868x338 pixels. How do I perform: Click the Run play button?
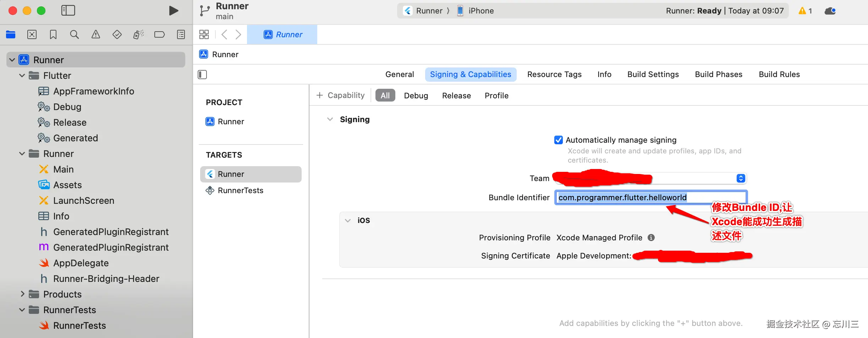[x=174, y=11]
